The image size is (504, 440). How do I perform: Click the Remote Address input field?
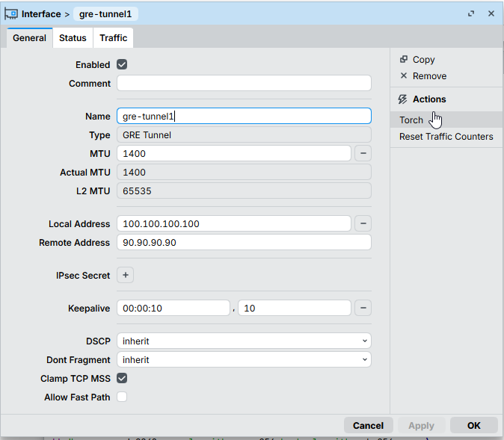tap(244, 243)
